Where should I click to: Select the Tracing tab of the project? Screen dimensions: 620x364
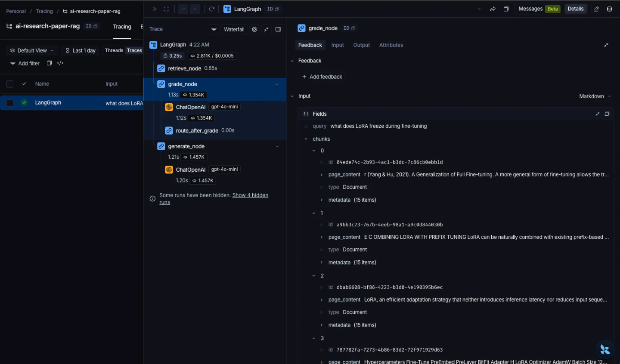122,27
